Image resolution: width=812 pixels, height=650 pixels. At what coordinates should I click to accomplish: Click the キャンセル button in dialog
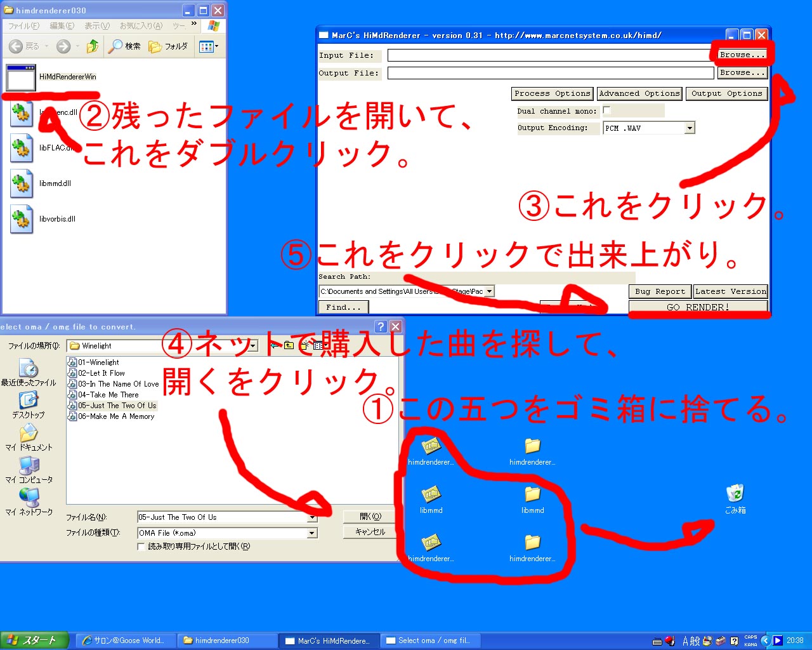coord(370,532)
